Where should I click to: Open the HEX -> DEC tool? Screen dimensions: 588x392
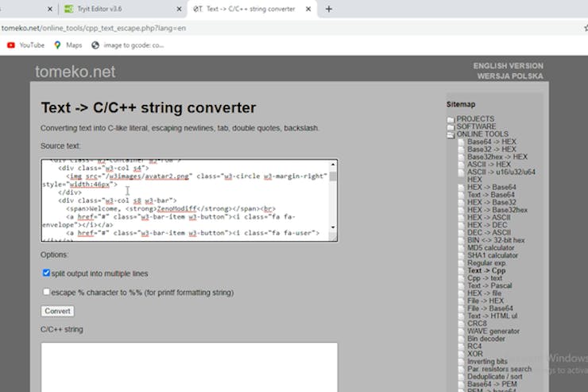point(487,225)
